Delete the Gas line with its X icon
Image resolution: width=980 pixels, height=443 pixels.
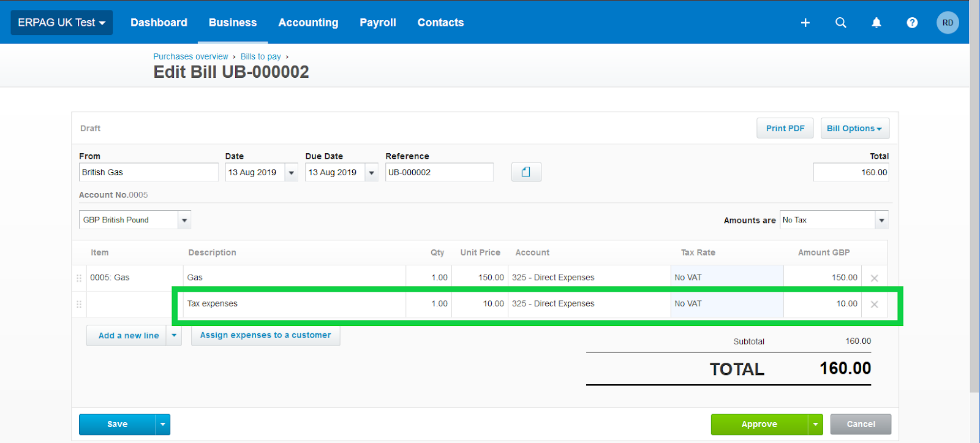[x=874, y=278]
